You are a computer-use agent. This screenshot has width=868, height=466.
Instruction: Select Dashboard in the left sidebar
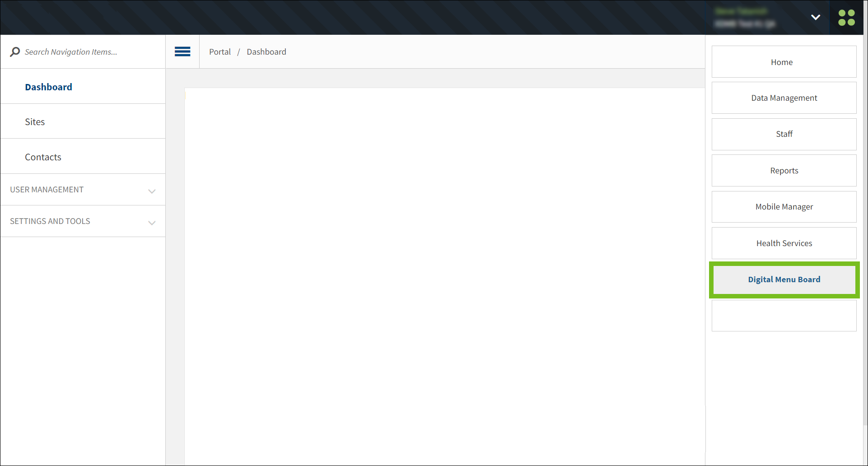pyautogui.click(x=48, y=87)
